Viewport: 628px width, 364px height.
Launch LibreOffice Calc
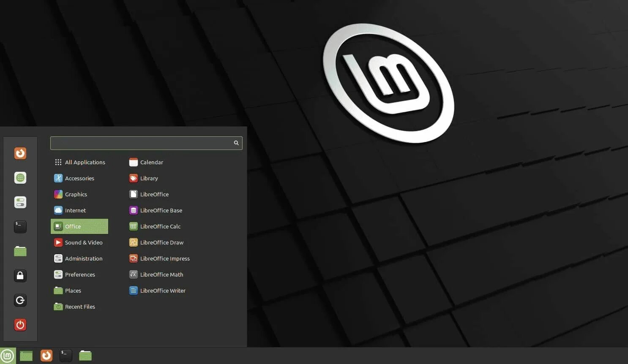(x=155, y=226)
